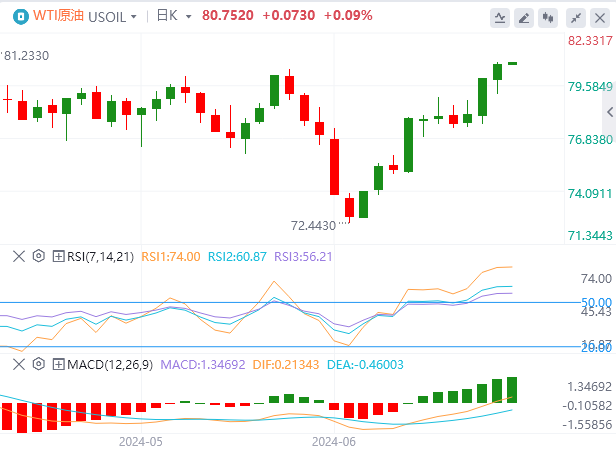616x455 pixels.
Task: Click the 81.2330 high price marker
Action: click(x=26, y=55)
